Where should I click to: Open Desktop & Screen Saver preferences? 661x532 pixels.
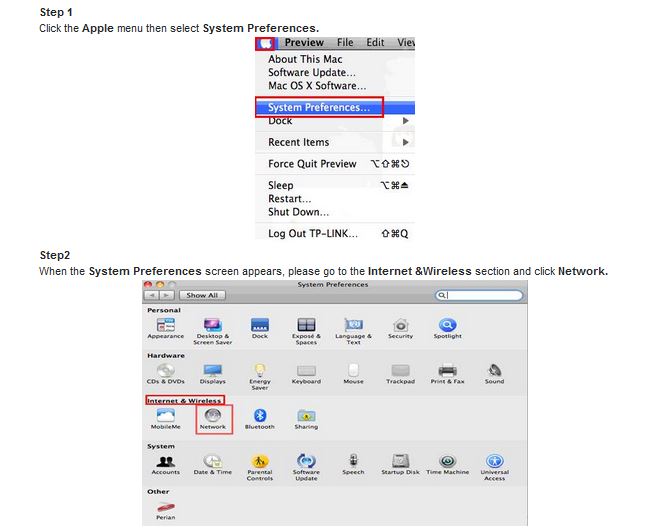tap(212, 325)
